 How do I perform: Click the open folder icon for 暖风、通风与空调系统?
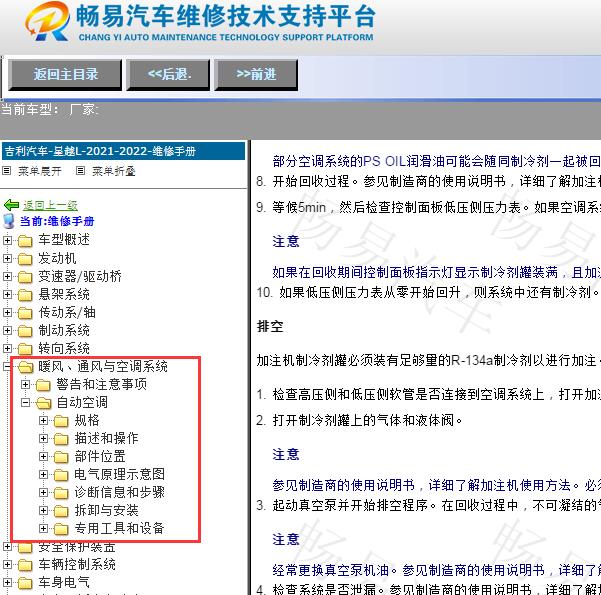26,367
